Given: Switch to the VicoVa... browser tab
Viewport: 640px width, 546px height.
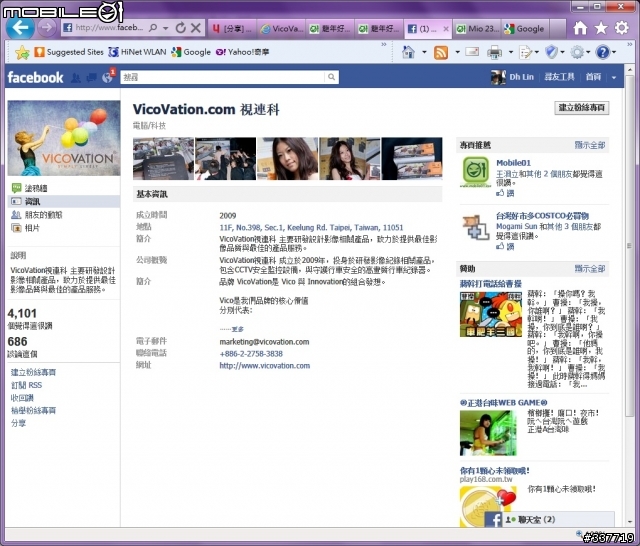Looking at the screenshot, I should pyautogui.click(x=282, y=29).
